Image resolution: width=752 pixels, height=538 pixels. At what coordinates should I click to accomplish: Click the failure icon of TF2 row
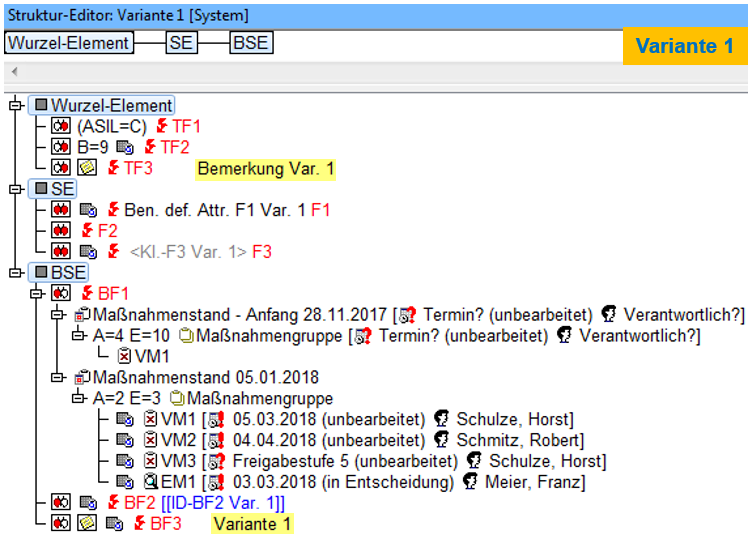coord(61,147)
